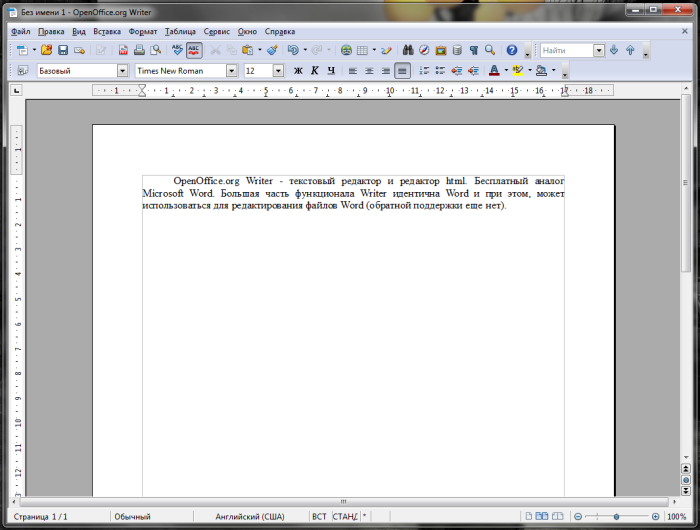The height and width of the screenshot is (530, 700).
Task: Open the Таблица menu
Action: [x=180, y=31]
